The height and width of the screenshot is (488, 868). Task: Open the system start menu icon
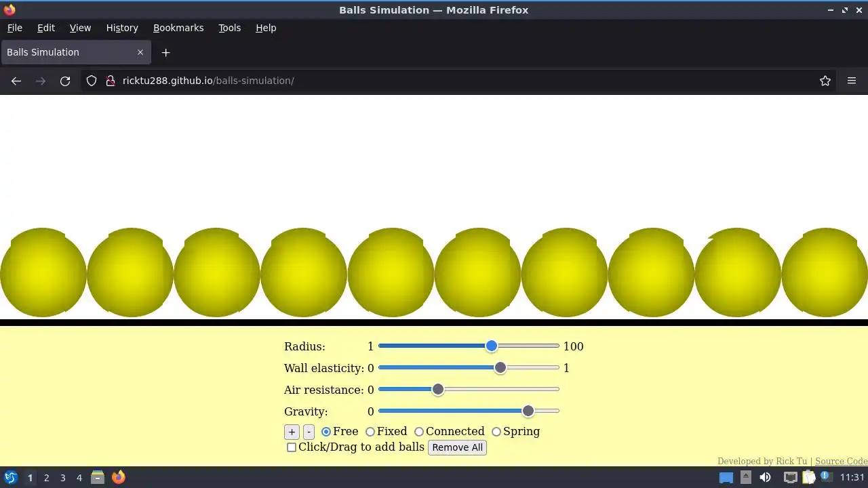(11, 477)
